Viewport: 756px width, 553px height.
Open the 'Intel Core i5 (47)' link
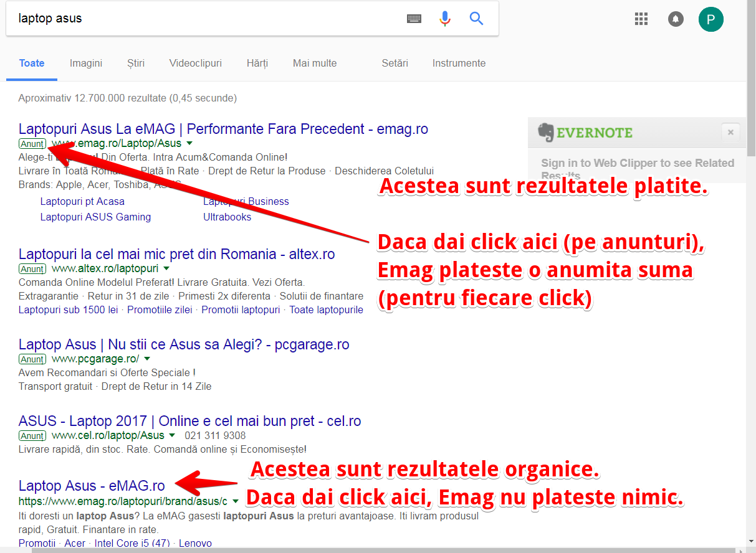tap(132, 544)
